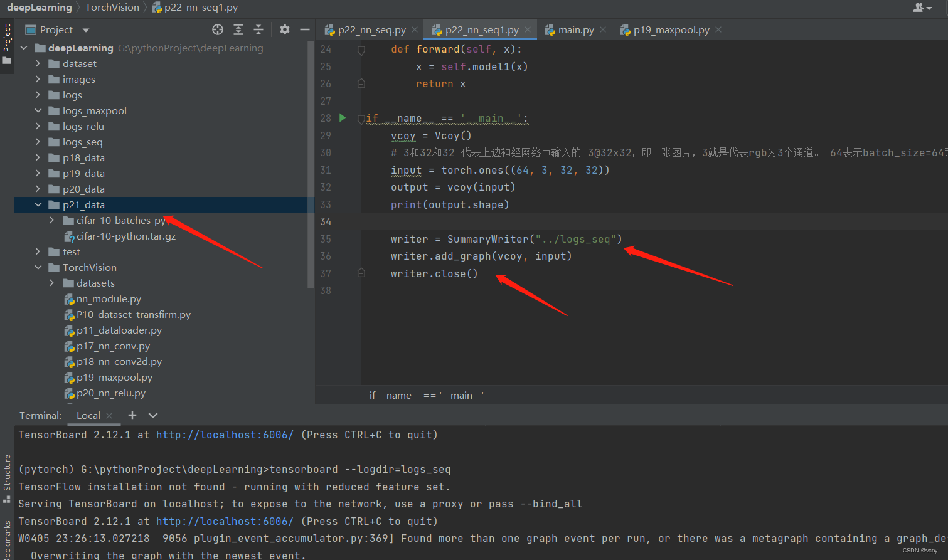The width and height of the screenshot is (948, 560).
Task: Collapse the p21_data folder
Action: [x=38, y=204]
